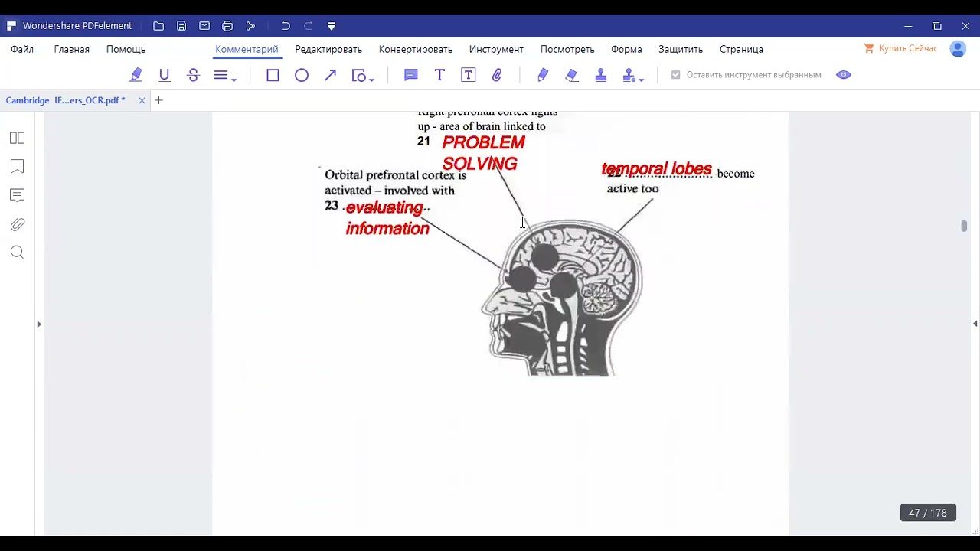
Task: Select the Stamp tool
Action: (601, 75)
